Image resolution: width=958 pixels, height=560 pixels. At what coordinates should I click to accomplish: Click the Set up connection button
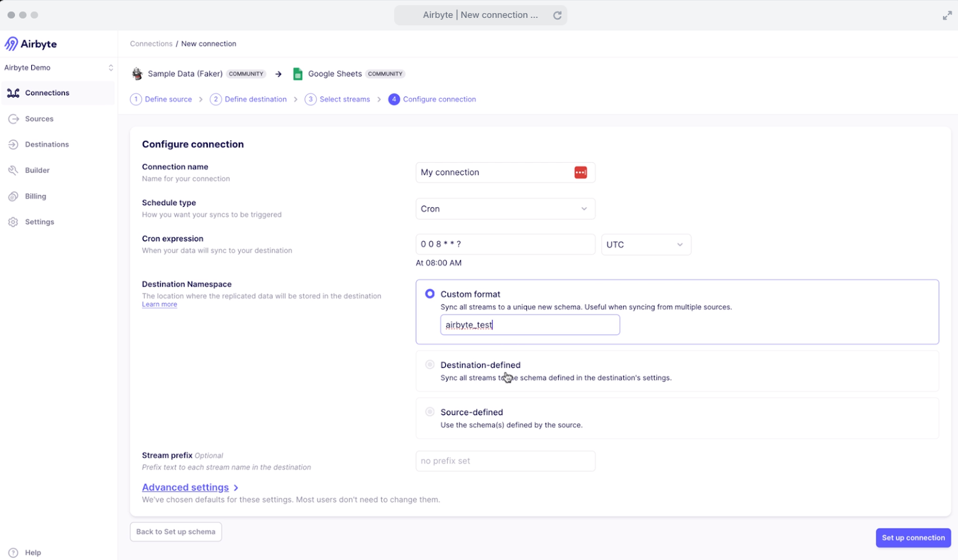[912, 537]
